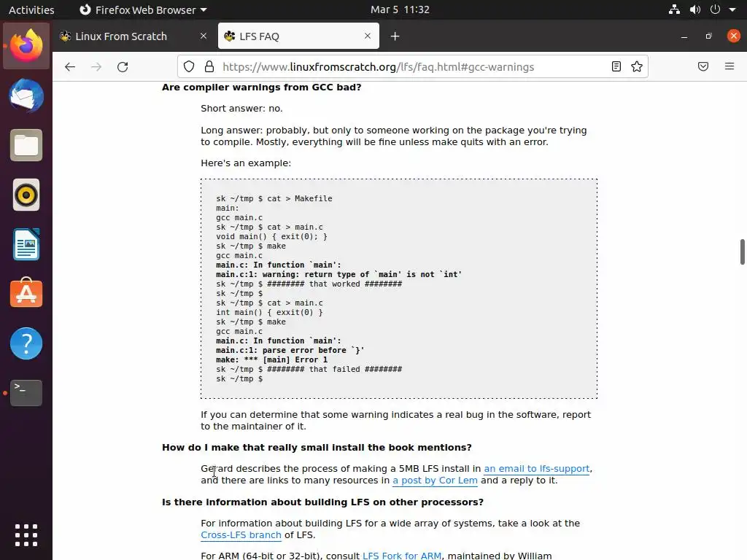Image resolution: width=747 pixels, height=560 pixels.
Task: Open LibreOffice Writer from dock
Action: point(26,244)
